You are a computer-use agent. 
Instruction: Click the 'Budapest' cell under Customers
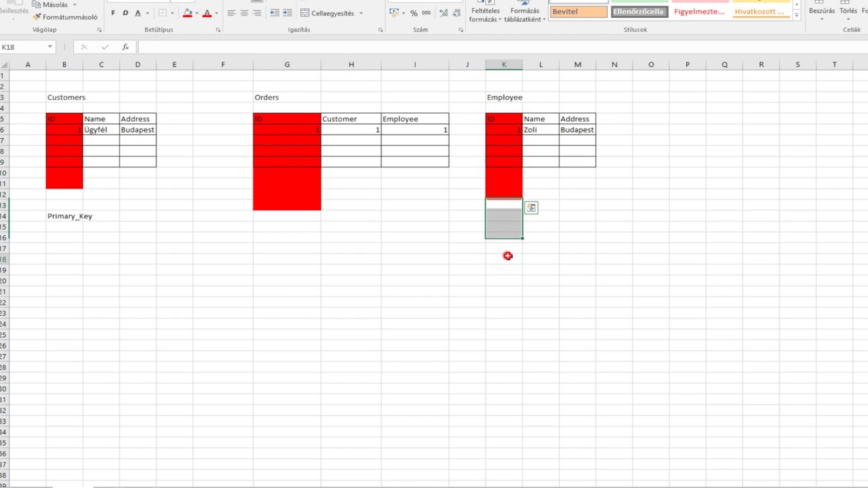[x=138, y=129]
